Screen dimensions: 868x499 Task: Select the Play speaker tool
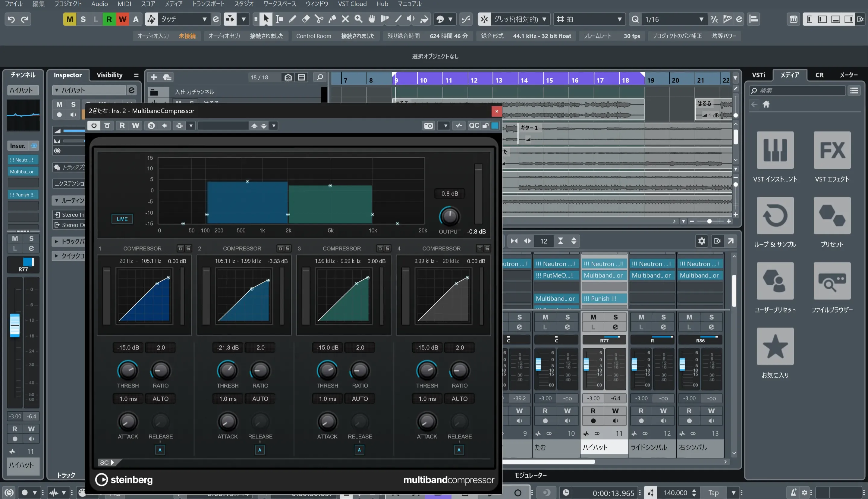[x=411, y=19]
